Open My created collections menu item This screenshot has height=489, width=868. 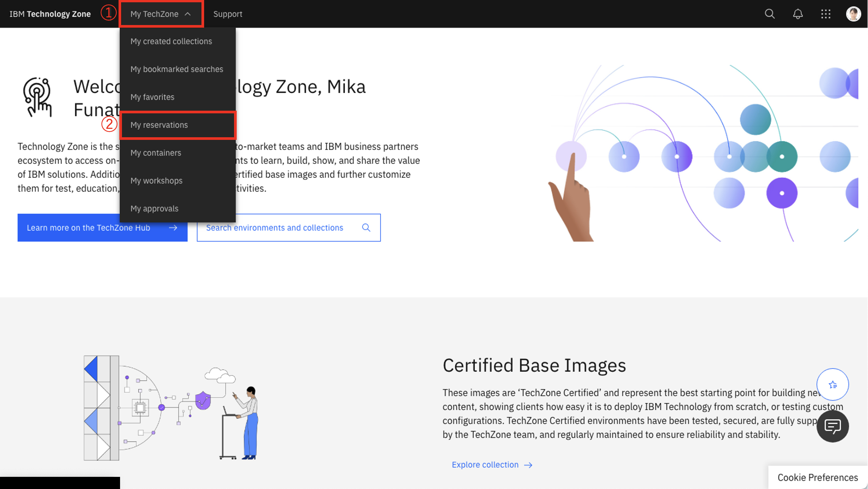pos(171,41)
